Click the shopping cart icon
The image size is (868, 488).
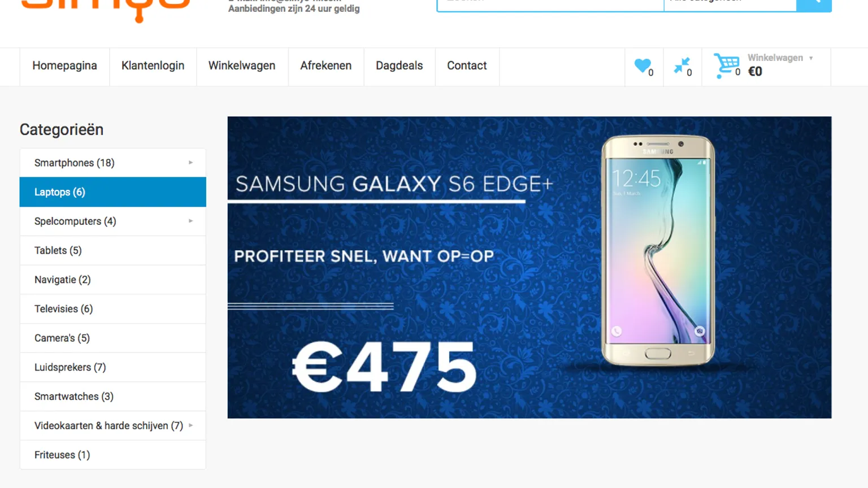point(726,66)
